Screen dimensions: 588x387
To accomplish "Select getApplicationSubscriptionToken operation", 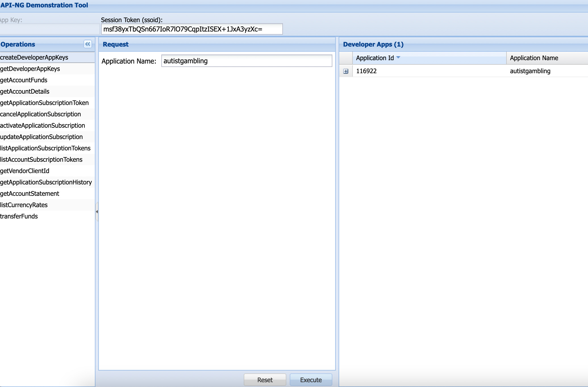I will [44, 103].
